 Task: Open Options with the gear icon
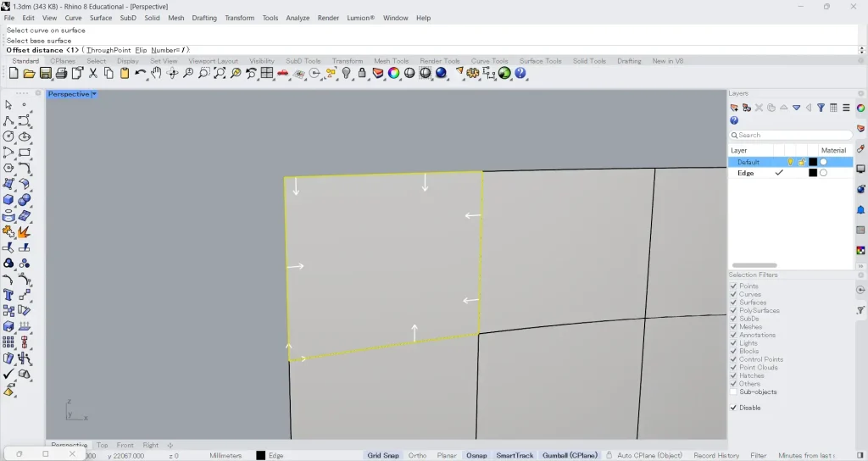coord(473,73)
